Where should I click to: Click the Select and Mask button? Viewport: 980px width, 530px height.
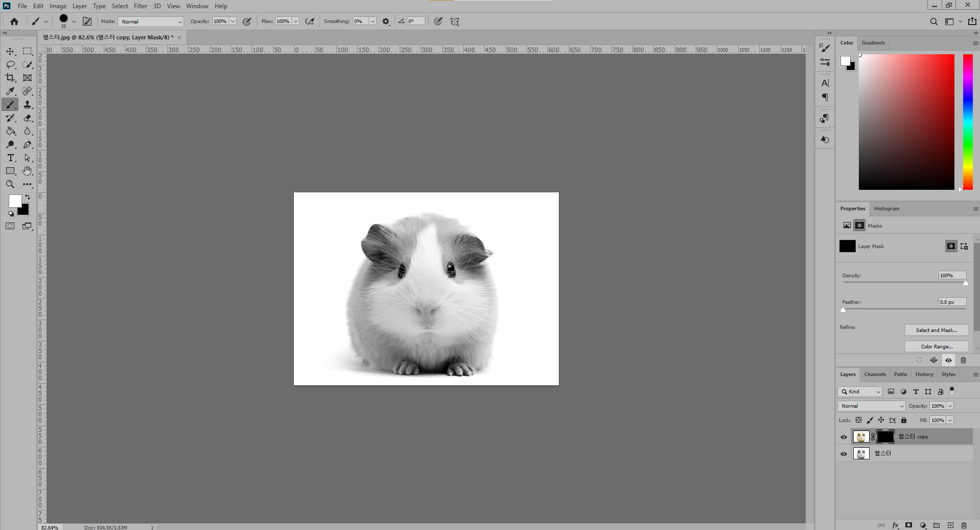click(x=937, y=330)
